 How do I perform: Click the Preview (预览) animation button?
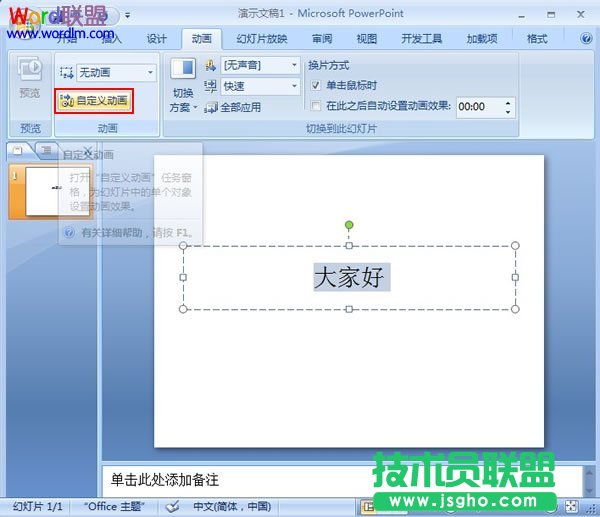30,78
